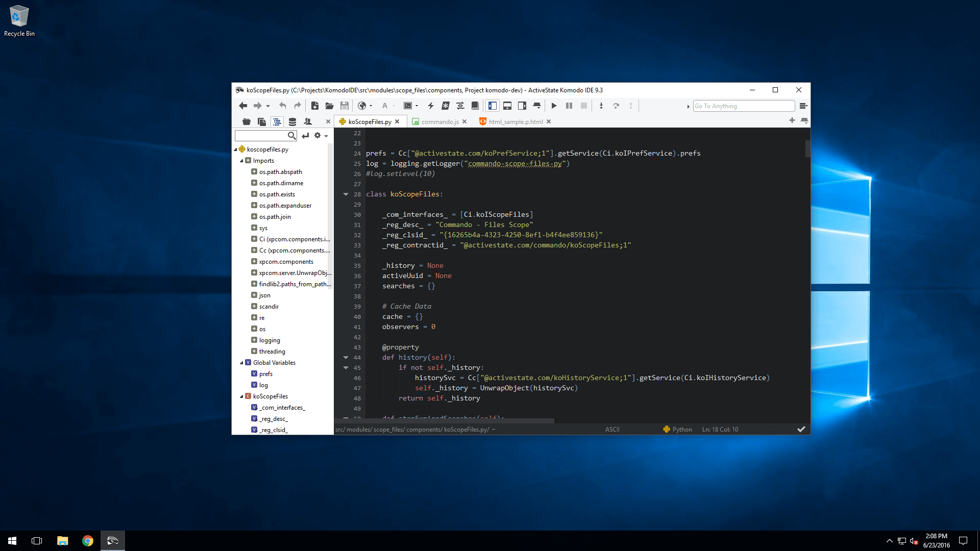
Task: Toggle the bottom pane visibility
Action: coord(507,106)
